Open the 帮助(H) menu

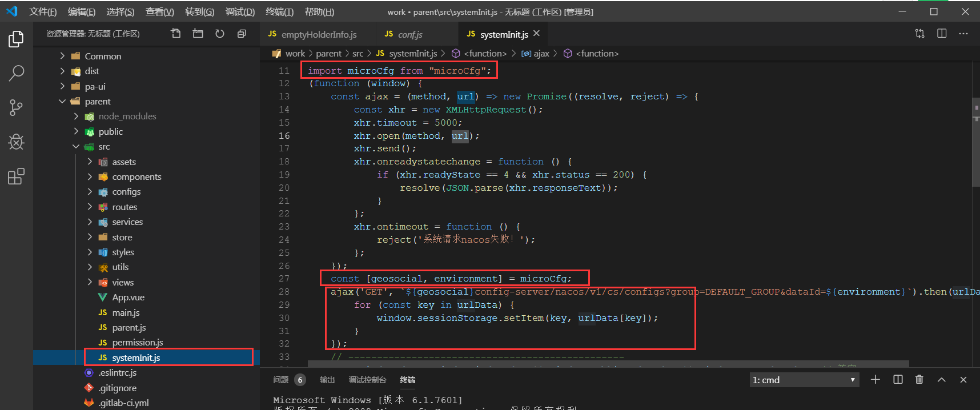pyautogui.click(x=319, y=11)
